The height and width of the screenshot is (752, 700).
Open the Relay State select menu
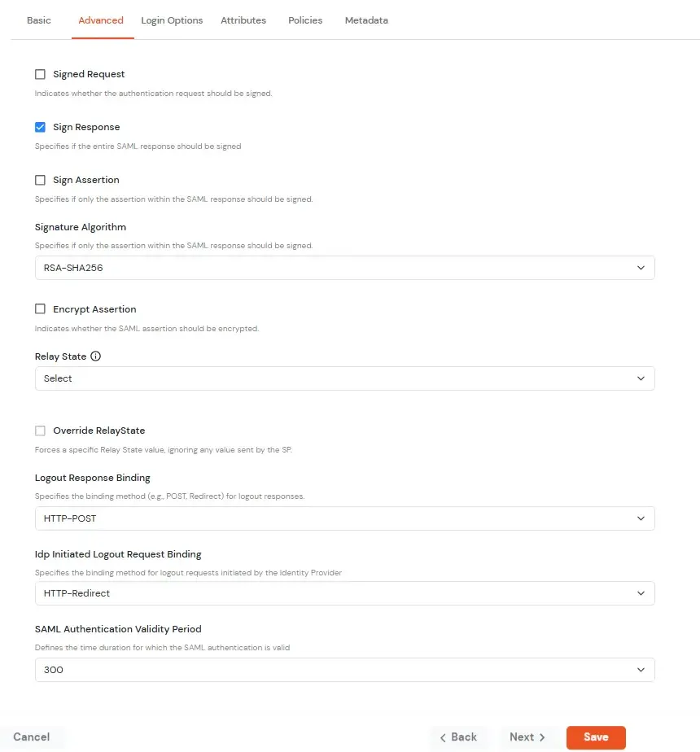pyautogui.click(x=344, y=378)
